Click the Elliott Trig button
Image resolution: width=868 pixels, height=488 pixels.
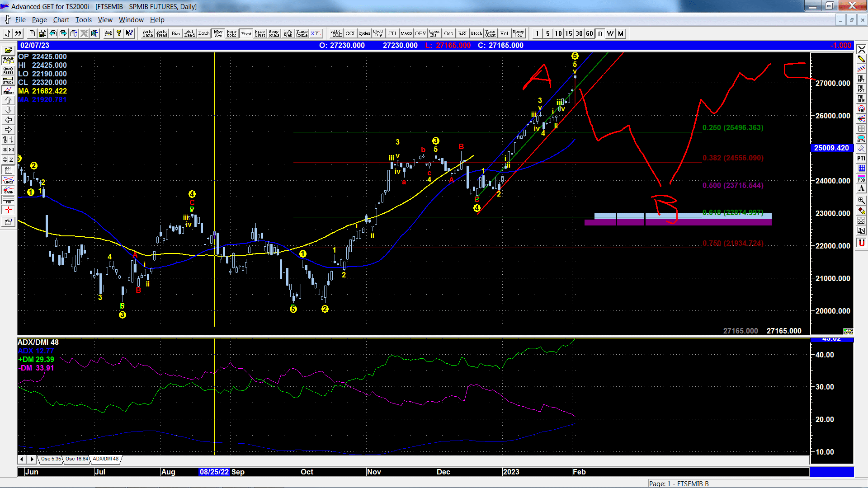378,33
